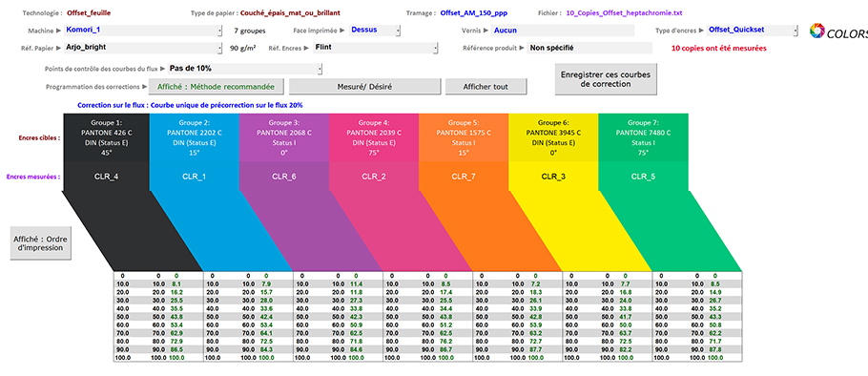Click Enregistrer ces courbes de correction
The height and width of the screenshot is (376, 868).
(606, 79)
